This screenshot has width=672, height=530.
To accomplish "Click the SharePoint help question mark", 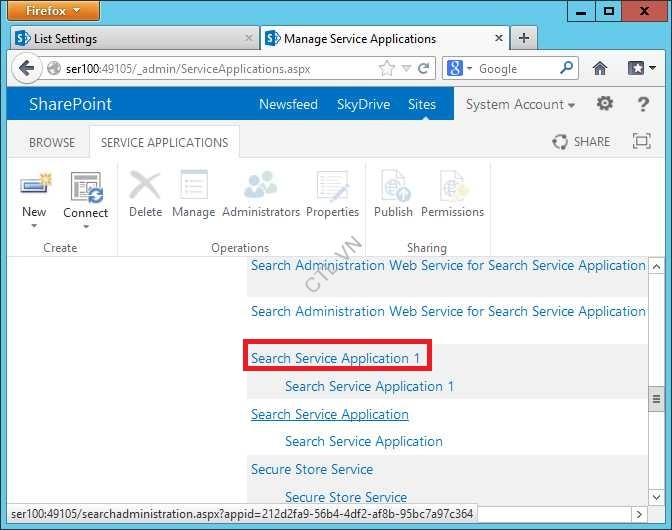I will point(643,104).
